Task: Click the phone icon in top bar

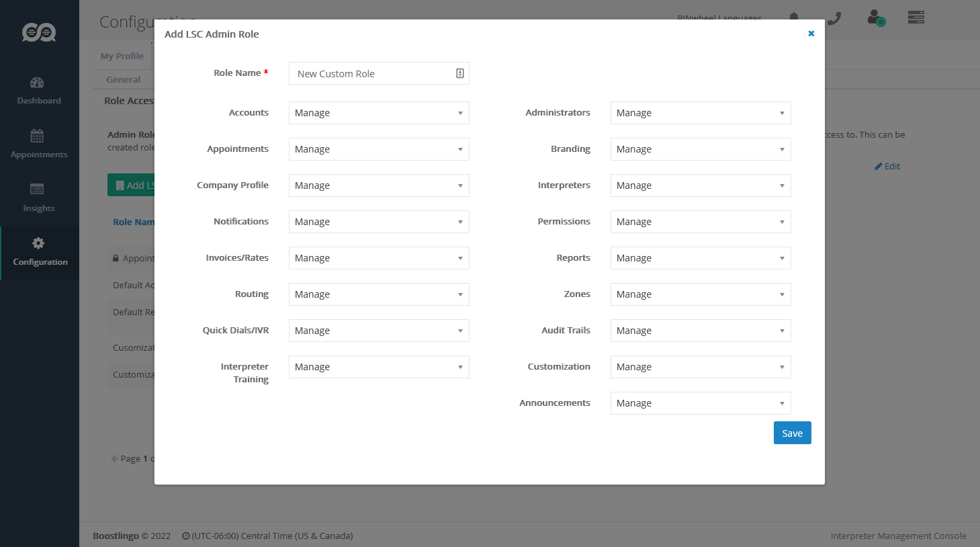Action: tap(834, 18)
